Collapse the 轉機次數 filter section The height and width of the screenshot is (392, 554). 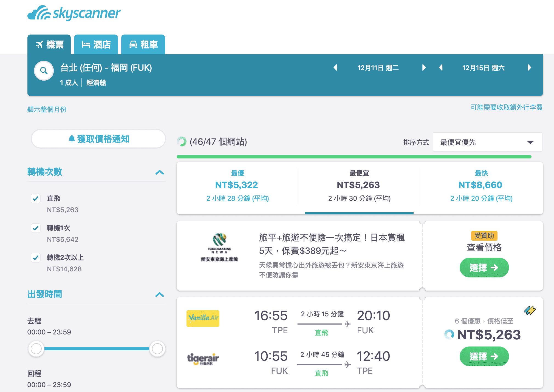[x=160, y=172]
